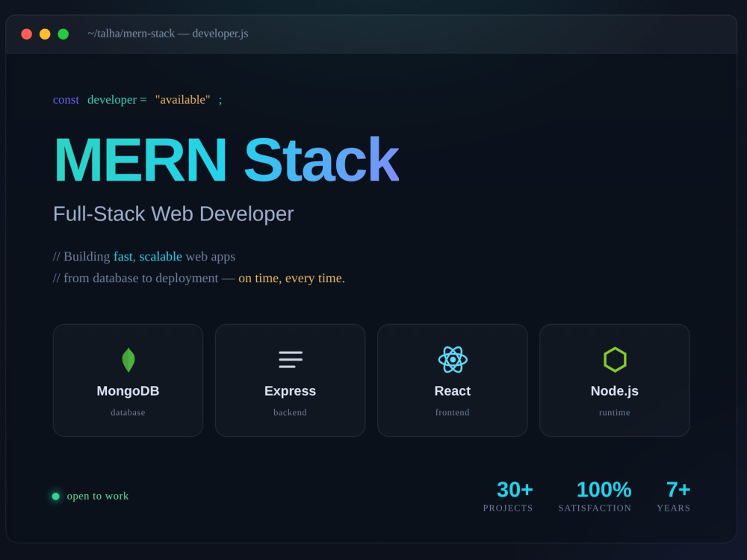
Task: Click the "available" string value
Action: click(182, 99)
